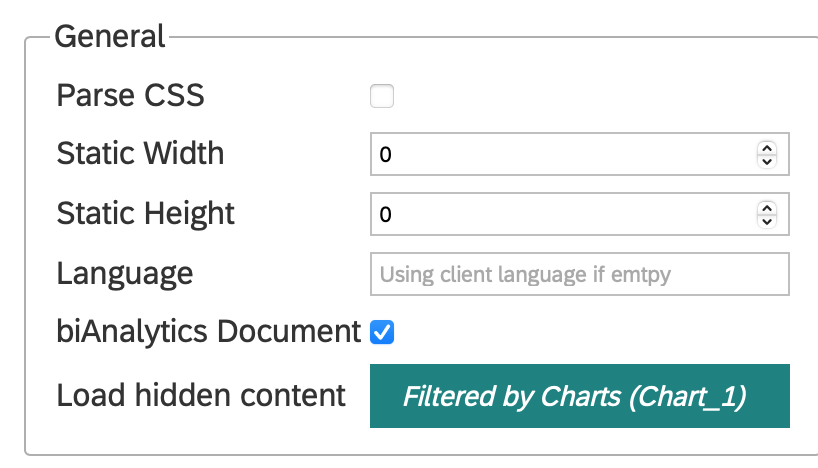Increase Static Width with the up arrow

coord(767,148)
